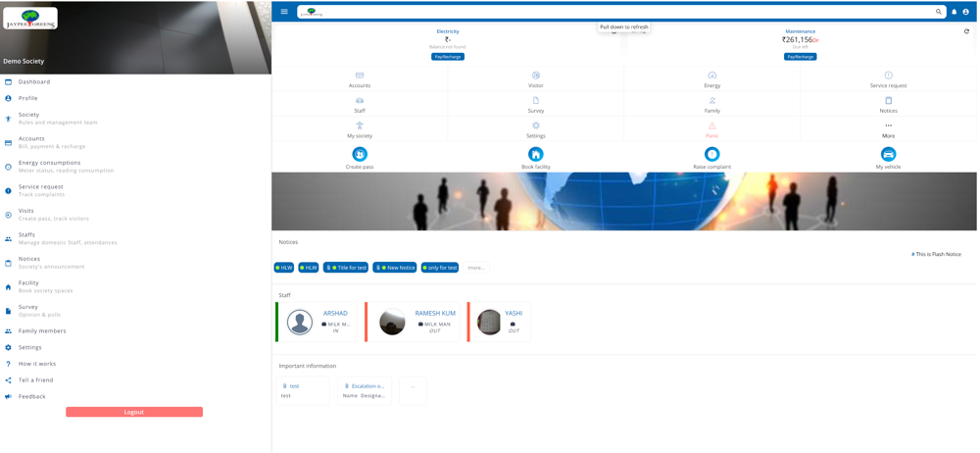Open the Visitor grid icon
The image size is (980, 453).
[536, 75]
